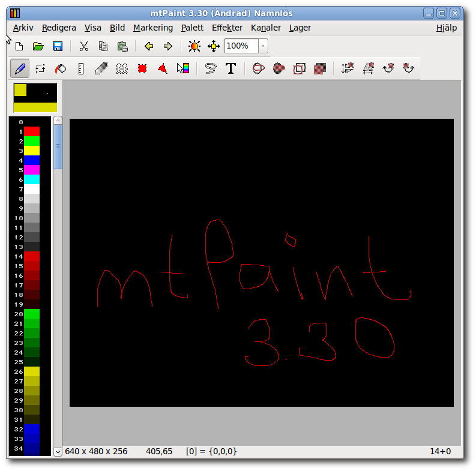Screen dimensions: 476x471
Task: Rotate the selection clockwise
Action: [x=388, y=68]
